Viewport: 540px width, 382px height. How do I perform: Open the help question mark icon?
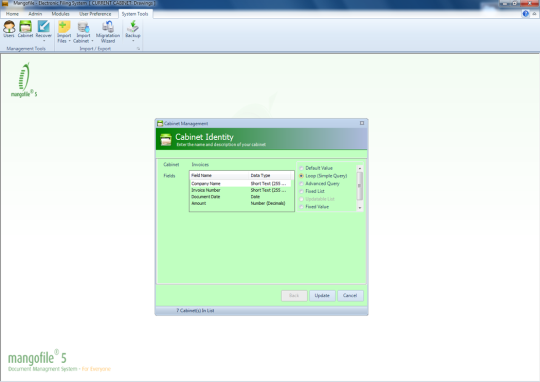526,14
